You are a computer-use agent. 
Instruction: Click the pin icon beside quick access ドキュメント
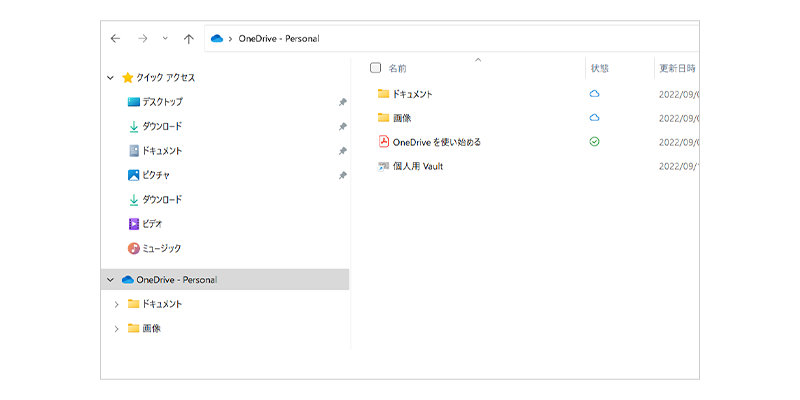pos(343,151)
